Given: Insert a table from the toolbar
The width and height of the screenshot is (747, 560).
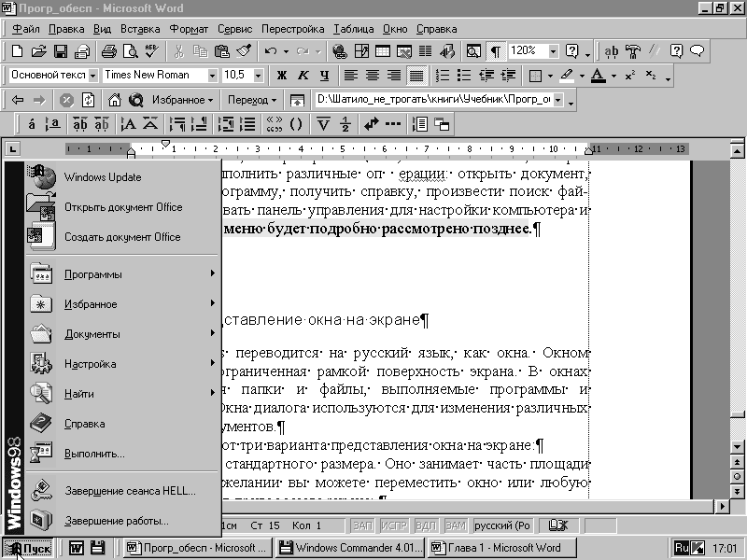Looking at the screenshot, I should pyautogui.click(x=383, y=51).
